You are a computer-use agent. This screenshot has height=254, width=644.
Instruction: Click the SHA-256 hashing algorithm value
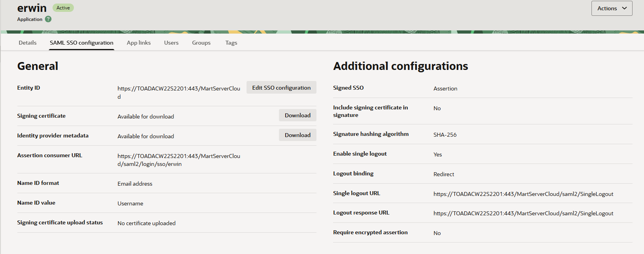point(445,135)
